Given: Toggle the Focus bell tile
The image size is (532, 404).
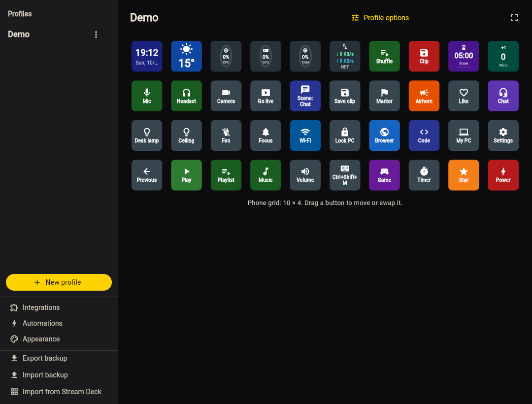Looking at the screenshot, I should pyautogui.click(x=266, y=135).
